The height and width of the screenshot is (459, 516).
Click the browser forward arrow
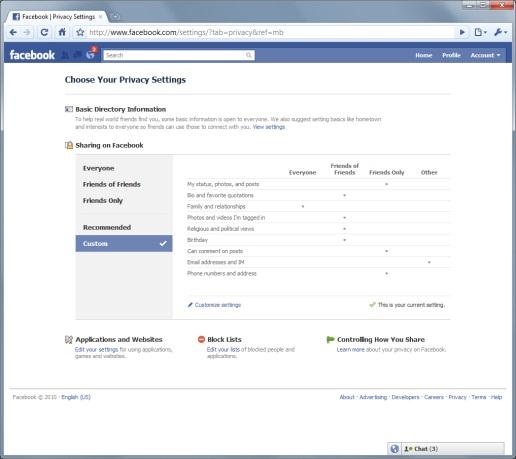click(27, 32)
